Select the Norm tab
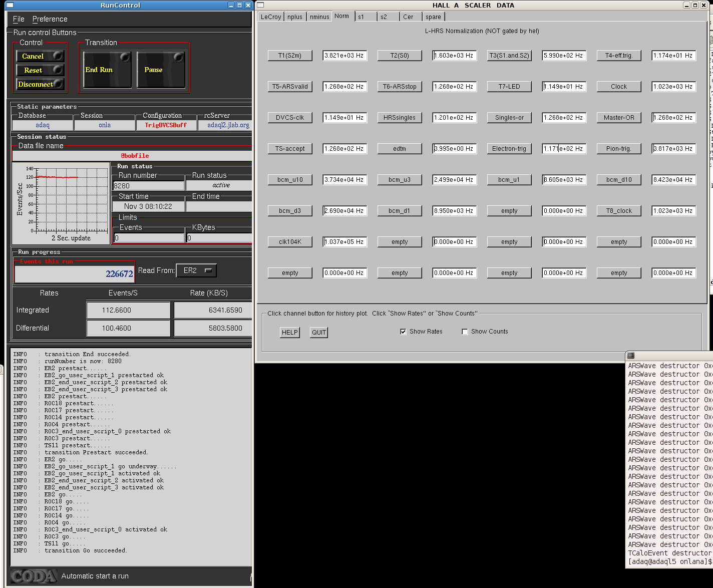The width and height of the screenshot is (713, 588). coord(342,16)
